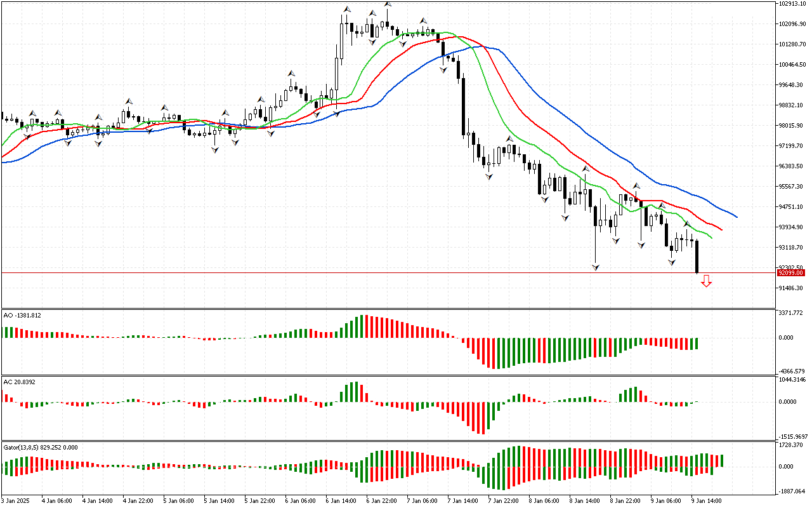
Task: Click the 96383.50 price level
Action: point(791,166)
